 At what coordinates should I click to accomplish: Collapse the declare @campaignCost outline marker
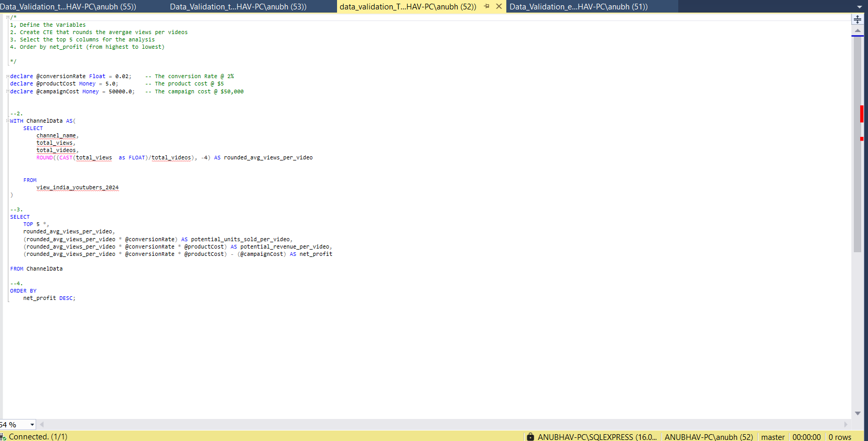(x=8, y=91)
